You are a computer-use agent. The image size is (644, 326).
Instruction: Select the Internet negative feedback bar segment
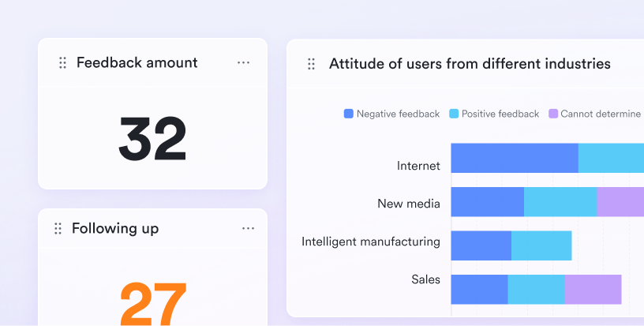pos(515,158)
